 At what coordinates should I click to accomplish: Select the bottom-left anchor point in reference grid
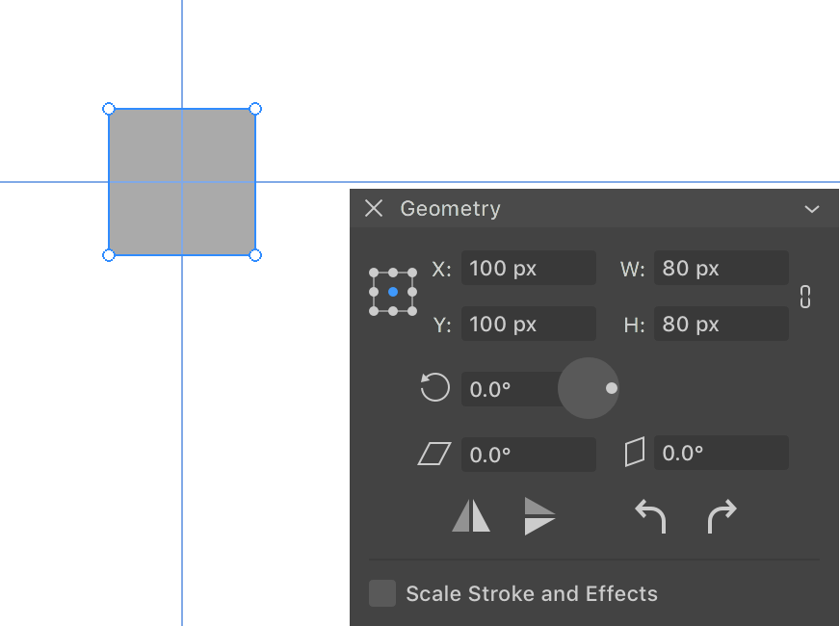tap(374, 311)
